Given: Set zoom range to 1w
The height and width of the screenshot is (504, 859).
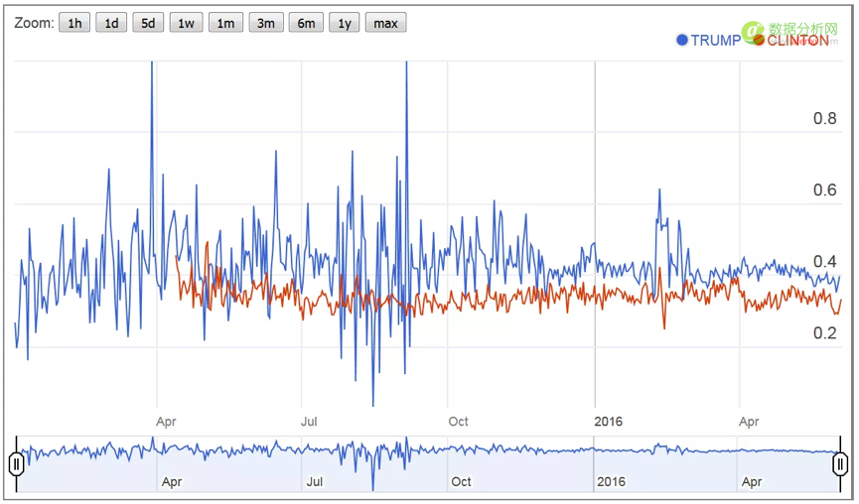Looking at the screenshot, I should [187, 23].
